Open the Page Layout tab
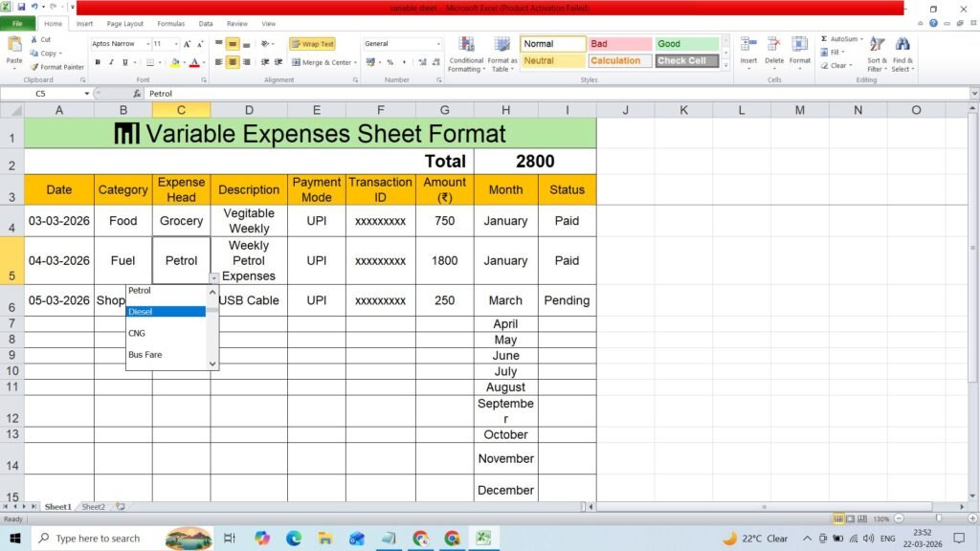 [125, 24]
